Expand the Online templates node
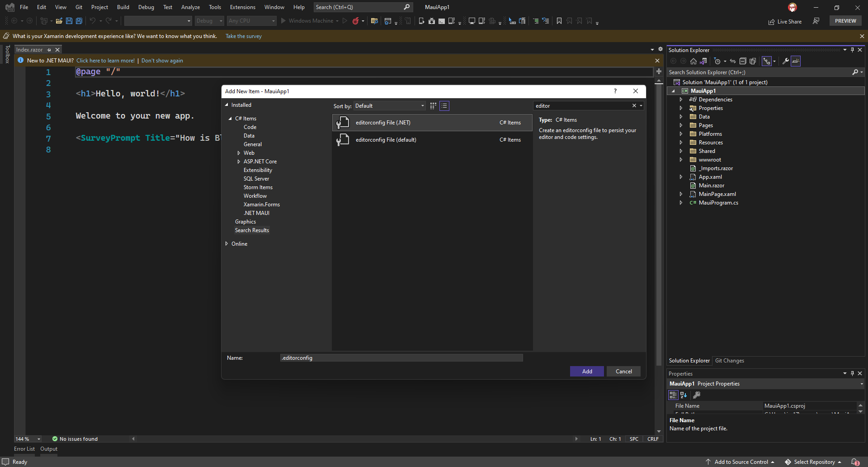868x467 pixels. [x=226, y=244]
